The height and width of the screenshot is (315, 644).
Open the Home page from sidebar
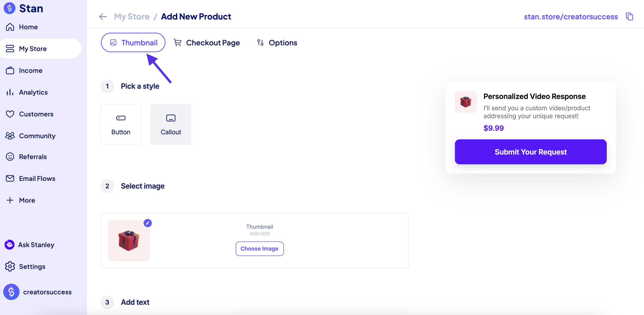pyautogui.click(x=22, y=27)
